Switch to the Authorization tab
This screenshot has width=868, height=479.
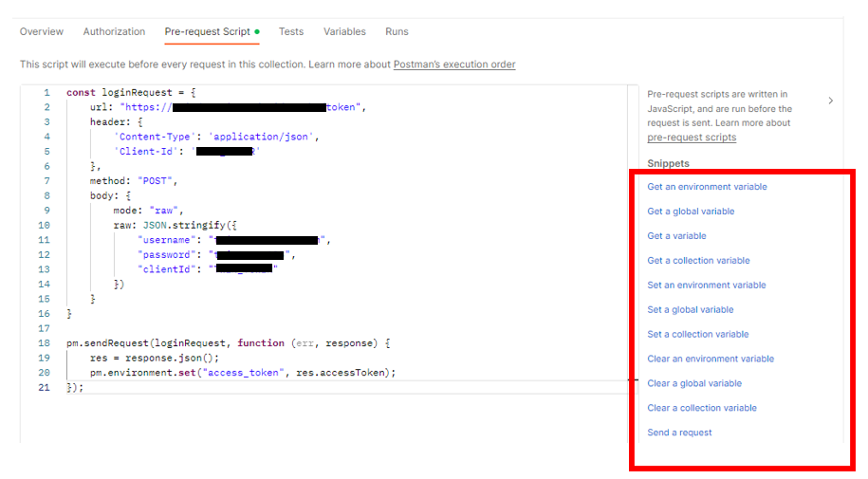point(114,31)
